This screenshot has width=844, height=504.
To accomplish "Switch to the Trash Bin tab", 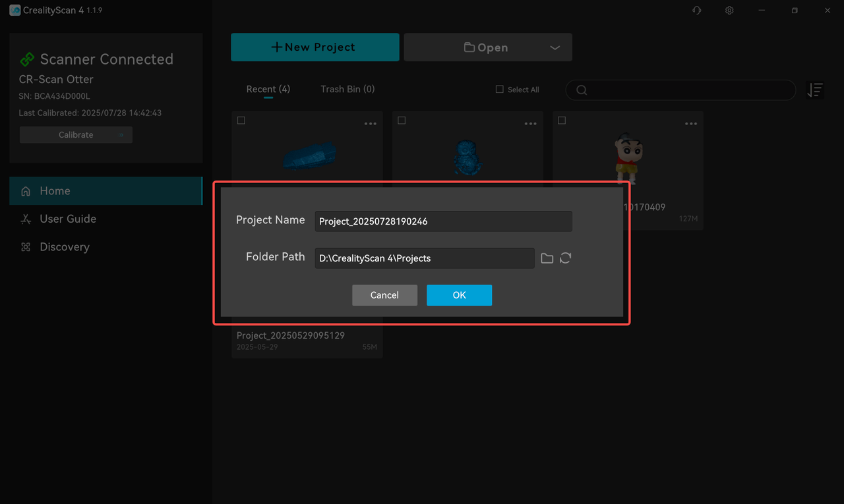I will [x=347, y=89].
